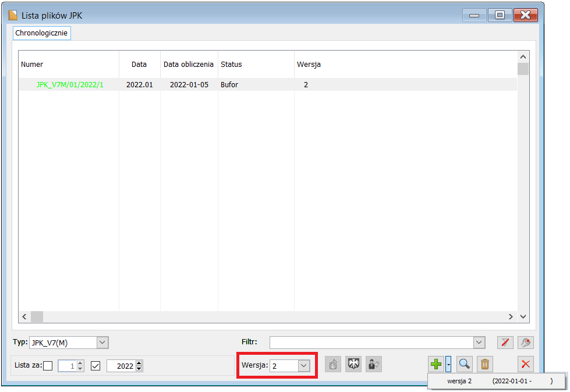Open the dropdown arrow beside add button
Image resolution: width=570 pixels, height=392 pixels.
tap(448, 364)
